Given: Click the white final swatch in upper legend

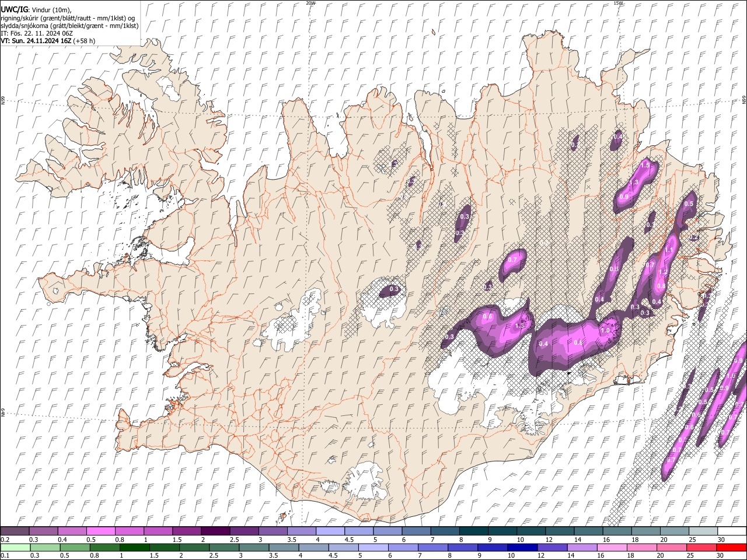Looking at the screenshot, I should (x=731, y=531).
